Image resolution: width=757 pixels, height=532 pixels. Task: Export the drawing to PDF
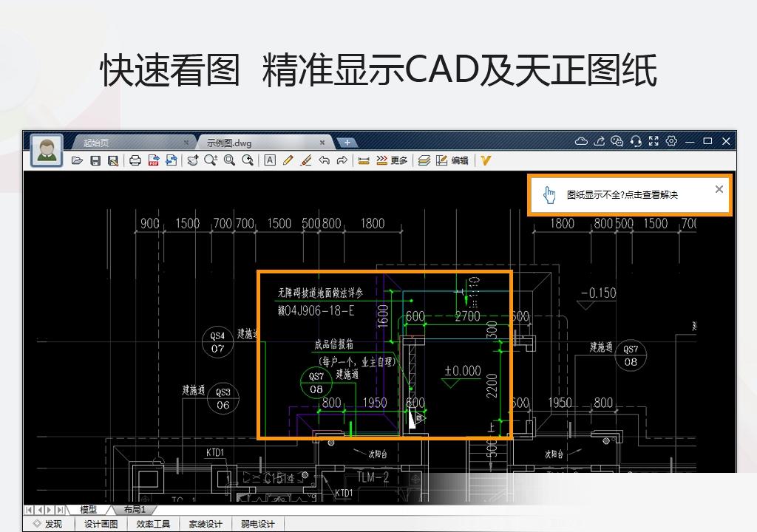[154, 160]
